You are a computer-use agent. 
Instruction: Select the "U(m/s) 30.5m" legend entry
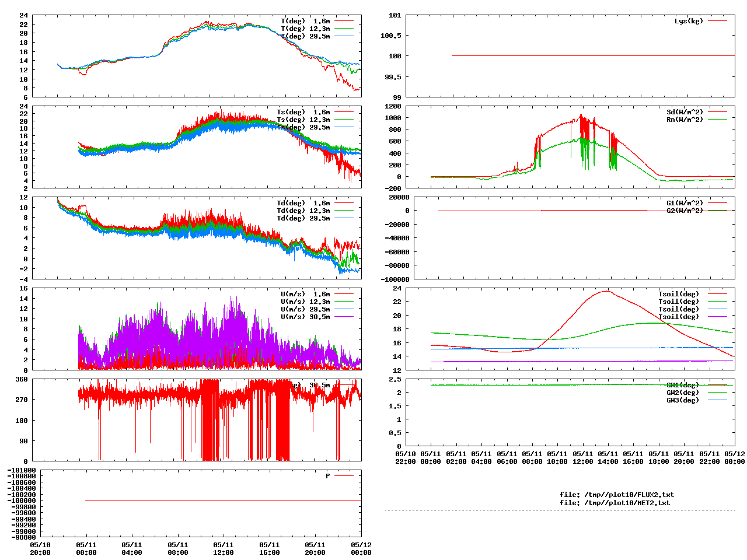pyautogui.click(x=305, y=317)
